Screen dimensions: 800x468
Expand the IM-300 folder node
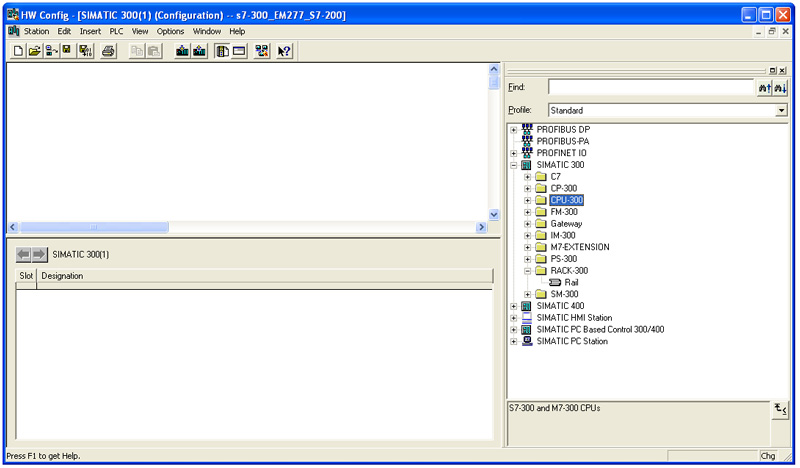[x=528, y=235]
